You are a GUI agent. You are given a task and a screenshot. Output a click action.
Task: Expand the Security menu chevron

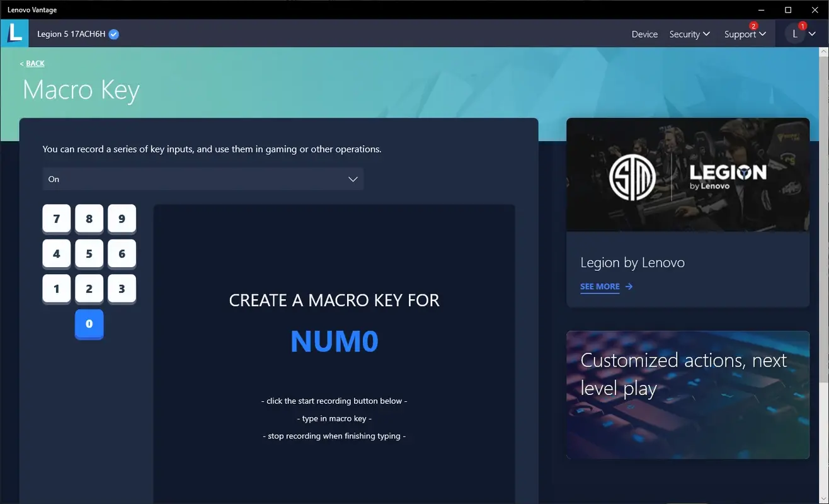click(x=708, y=34)
